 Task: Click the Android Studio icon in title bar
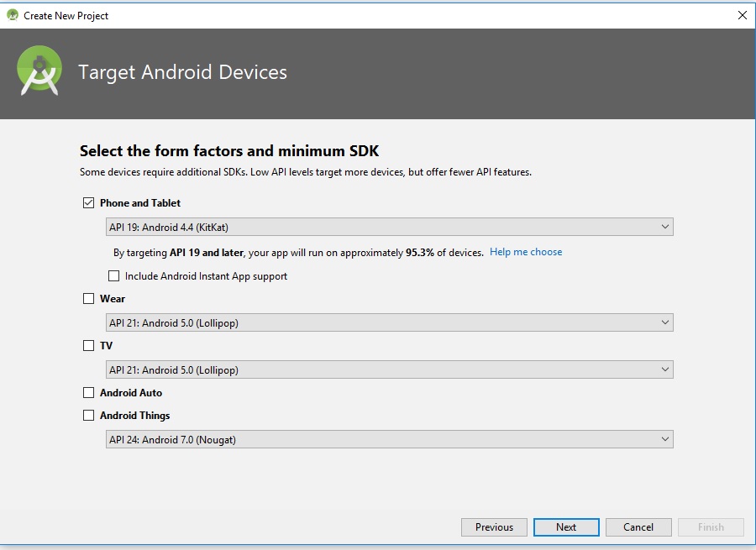point(13,15)
